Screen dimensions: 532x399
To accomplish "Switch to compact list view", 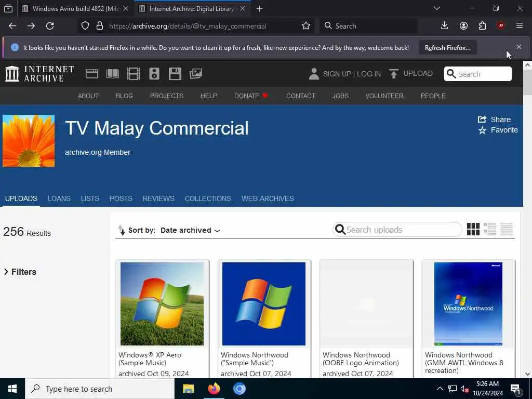I will point(507,229).
